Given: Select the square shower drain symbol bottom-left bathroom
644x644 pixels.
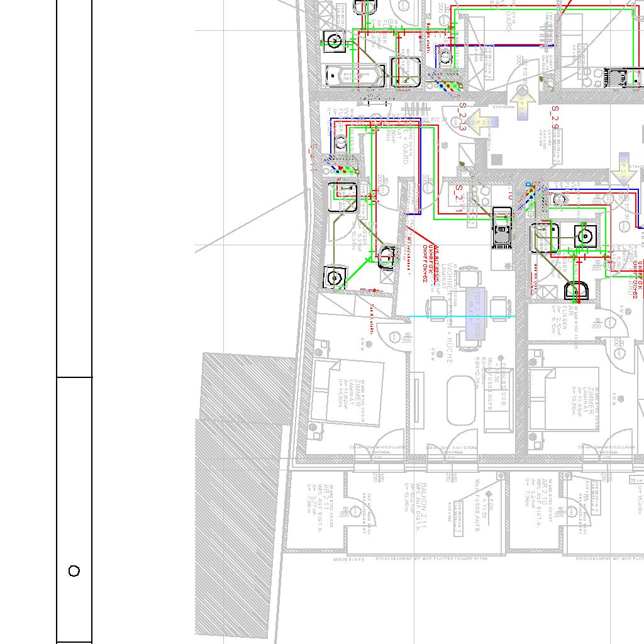Looking at the screenshot, I should click(x=335, y=277).
